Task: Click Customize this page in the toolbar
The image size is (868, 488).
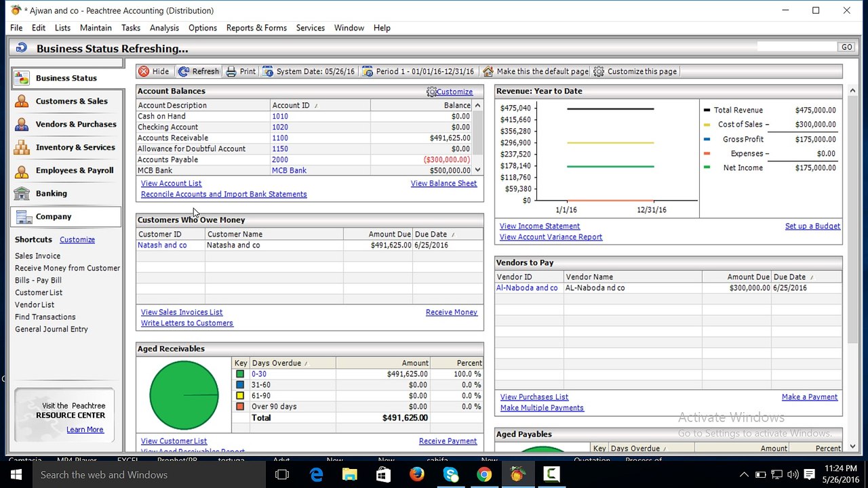Action: point(635,71)
